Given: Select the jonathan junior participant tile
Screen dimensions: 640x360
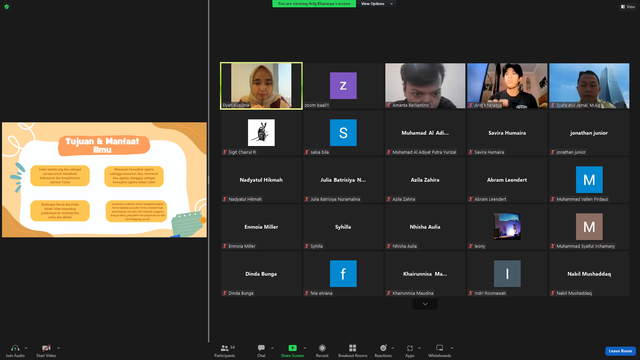Looking at the screenshot, I should point(589,133).
